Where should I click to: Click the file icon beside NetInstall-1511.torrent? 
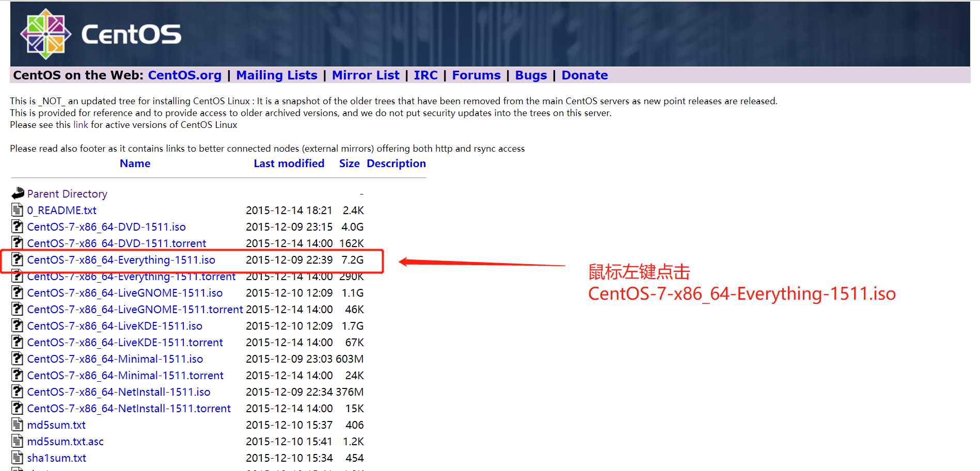18,408
